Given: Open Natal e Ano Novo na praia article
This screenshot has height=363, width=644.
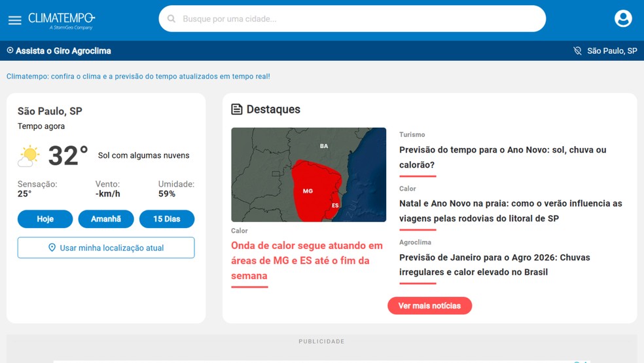Looking at the screenshot, I should pyautogui.click(x=510, y=211).
